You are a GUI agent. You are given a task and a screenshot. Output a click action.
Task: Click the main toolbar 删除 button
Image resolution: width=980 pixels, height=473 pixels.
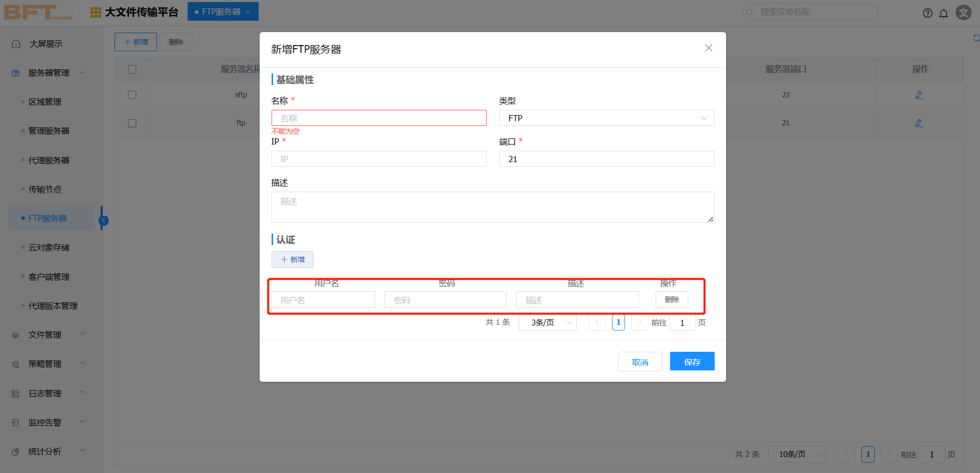coord(176,42)
